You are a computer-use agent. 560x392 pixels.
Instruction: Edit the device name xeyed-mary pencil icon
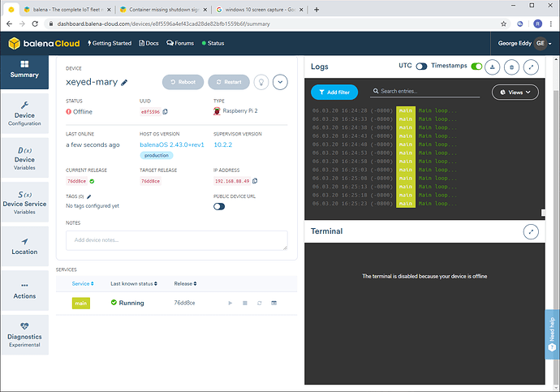[x=124, y=83]
